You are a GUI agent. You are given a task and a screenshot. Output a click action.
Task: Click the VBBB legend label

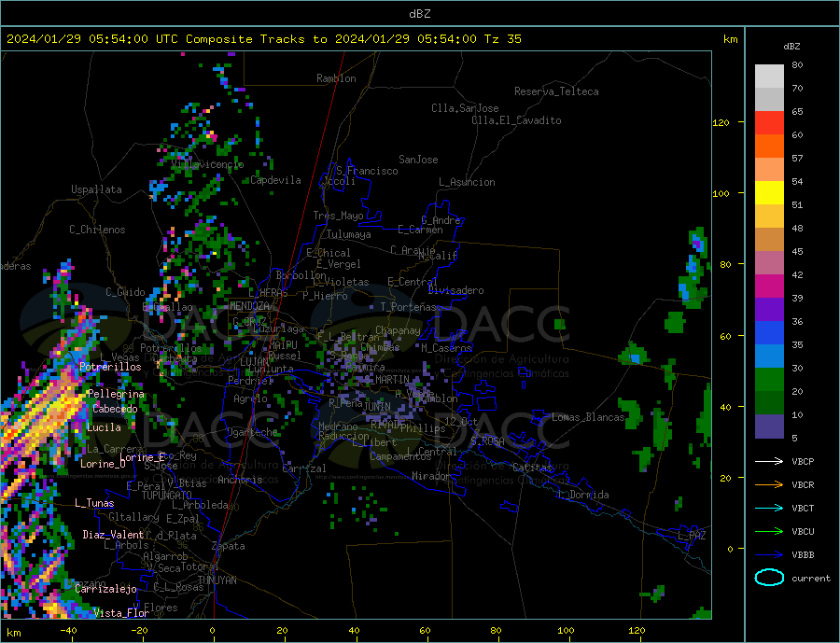[x=803, y=554]
